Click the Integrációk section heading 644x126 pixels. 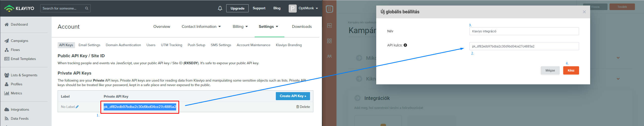click(377, 98)
